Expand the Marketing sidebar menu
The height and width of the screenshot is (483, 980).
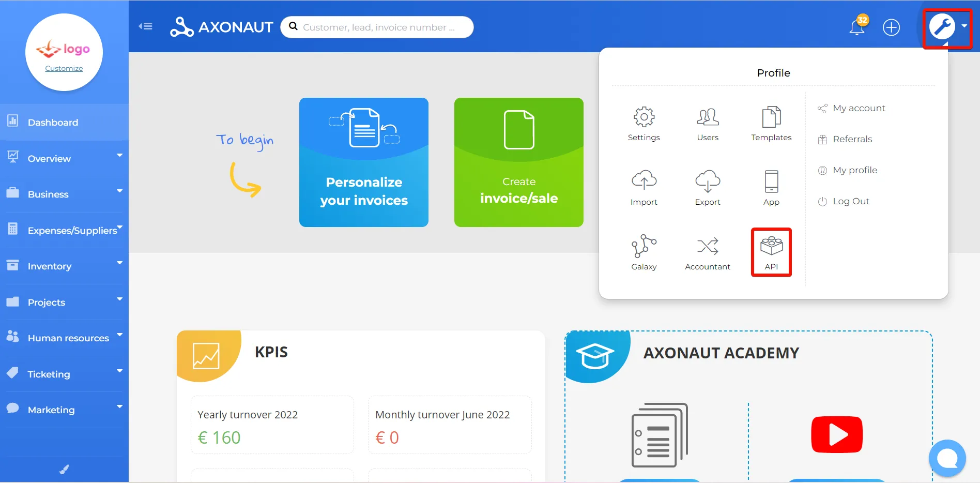click(x=64, y=410)
